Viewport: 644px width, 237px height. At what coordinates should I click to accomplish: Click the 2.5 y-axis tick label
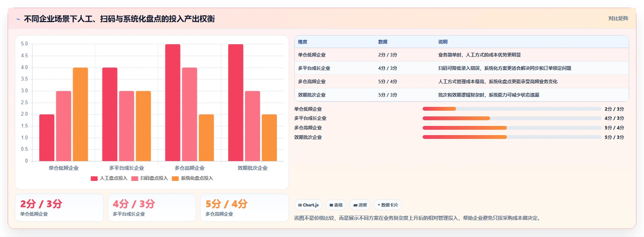click(24, 103)
